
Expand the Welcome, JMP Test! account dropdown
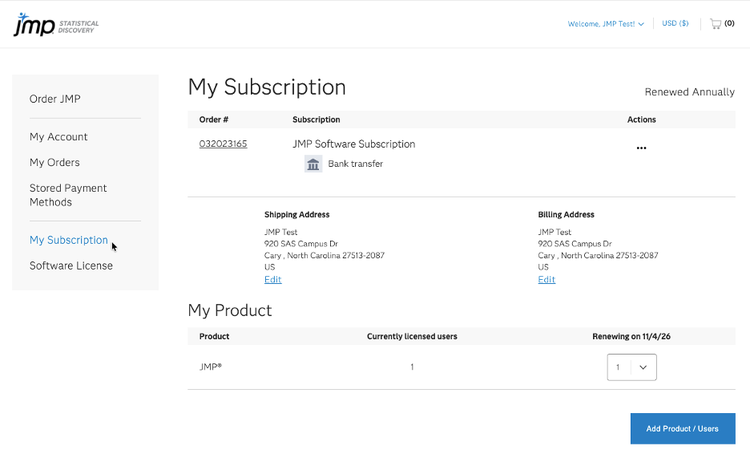(606, 24)
